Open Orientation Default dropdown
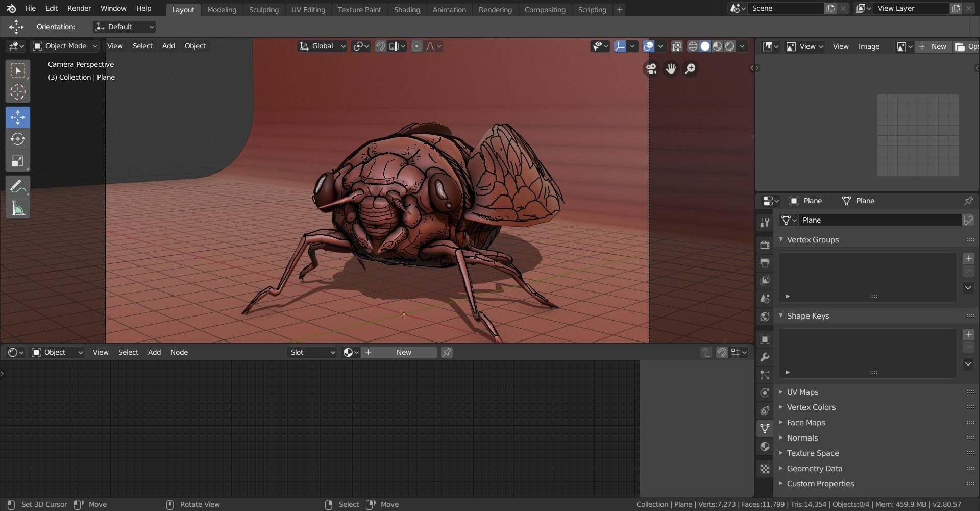The image size is (980, 511). point(124,27)
